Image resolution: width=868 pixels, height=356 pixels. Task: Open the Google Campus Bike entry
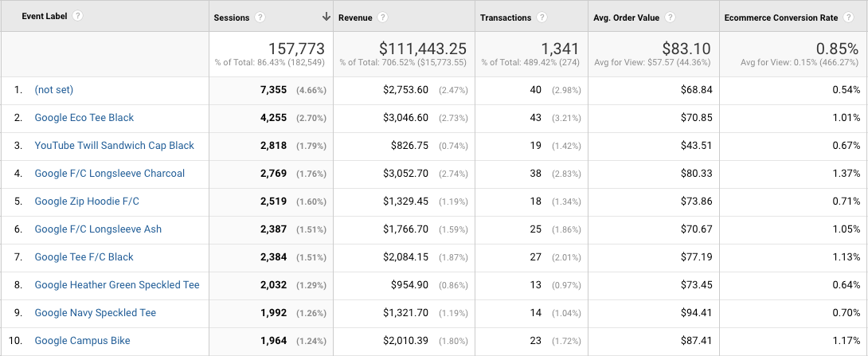tap(82, 341)
